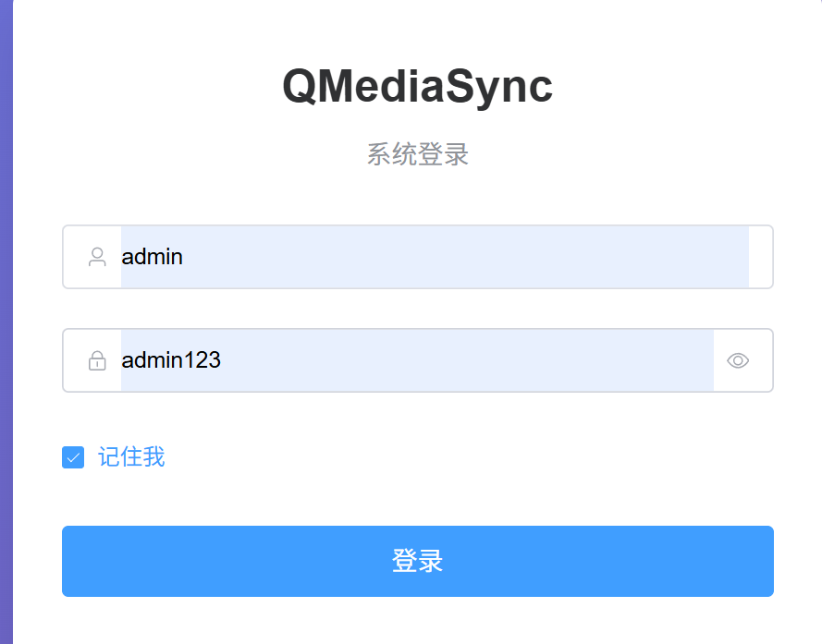Click the 记住我 label text
Viewport: 822px width, 644px height.
[x=131, y=456]
